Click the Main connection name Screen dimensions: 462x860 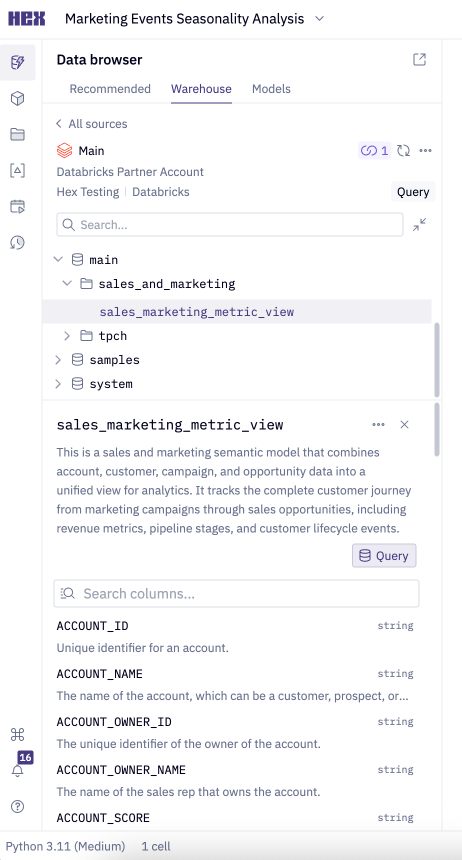[x=91, y=150]
